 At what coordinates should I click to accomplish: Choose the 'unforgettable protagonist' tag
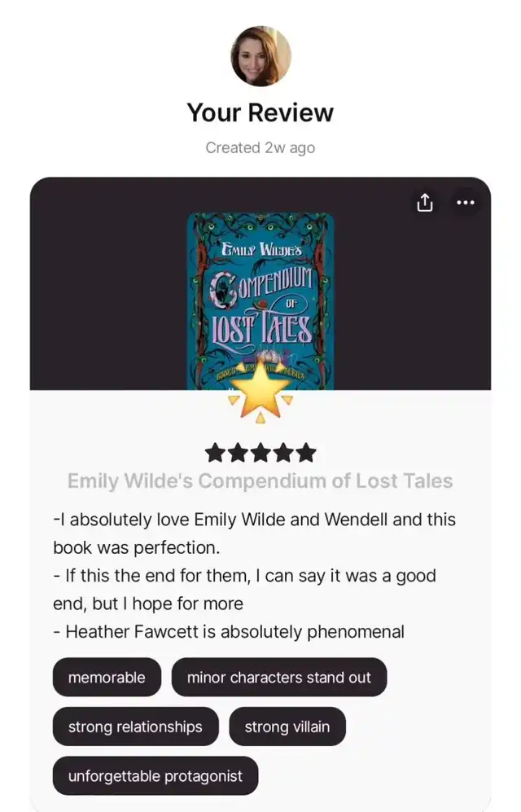tap(155, 775)
